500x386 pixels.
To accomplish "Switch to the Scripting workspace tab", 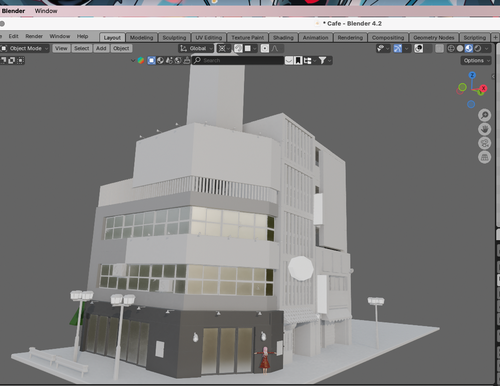I will (475, 38).
